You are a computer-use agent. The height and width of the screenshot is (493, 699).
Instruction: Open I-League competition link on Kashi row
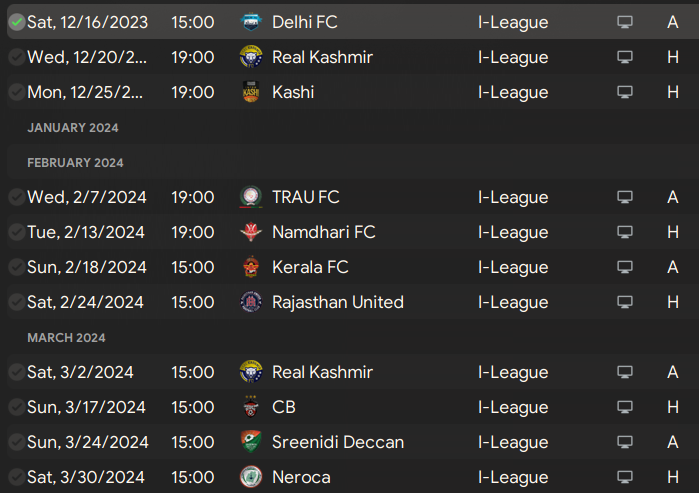513,92
